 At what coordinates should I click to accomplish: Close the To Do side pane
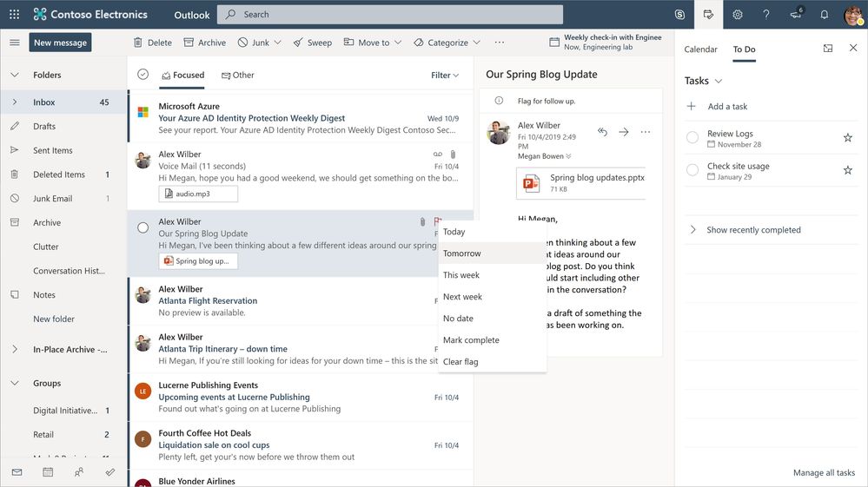853,48
